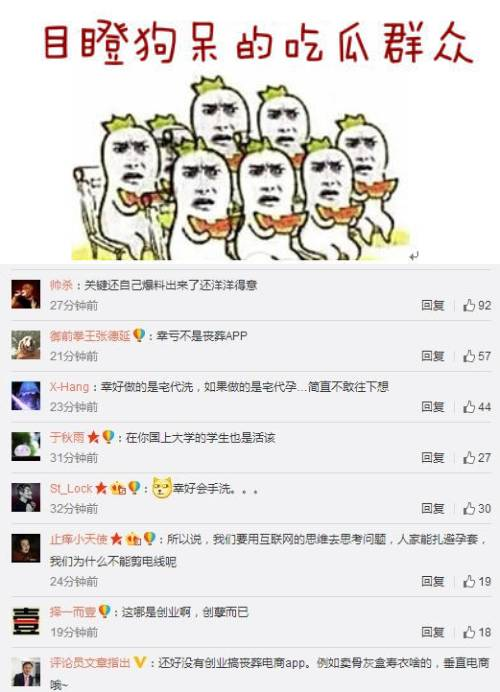The image size is (500, 692).
Task: Reply (回复) to 择一而壹's comment
Action: (432, 632)
